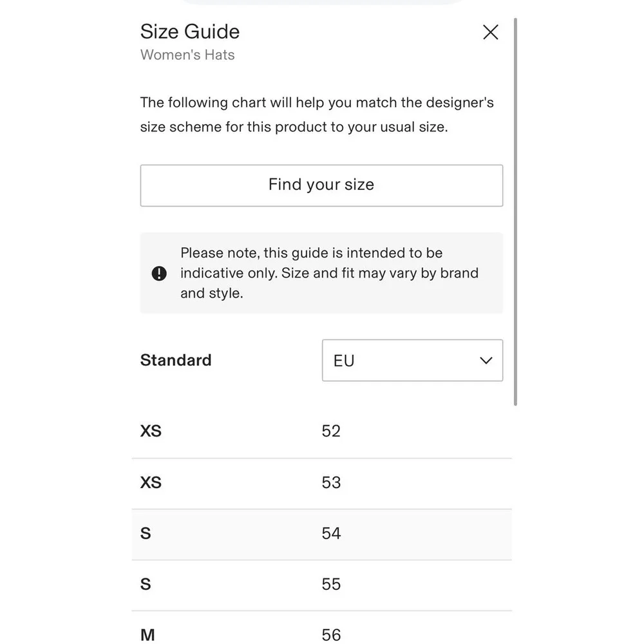Close the Size Guide panel
644x644 pixels.
click(x=490, y=32)
